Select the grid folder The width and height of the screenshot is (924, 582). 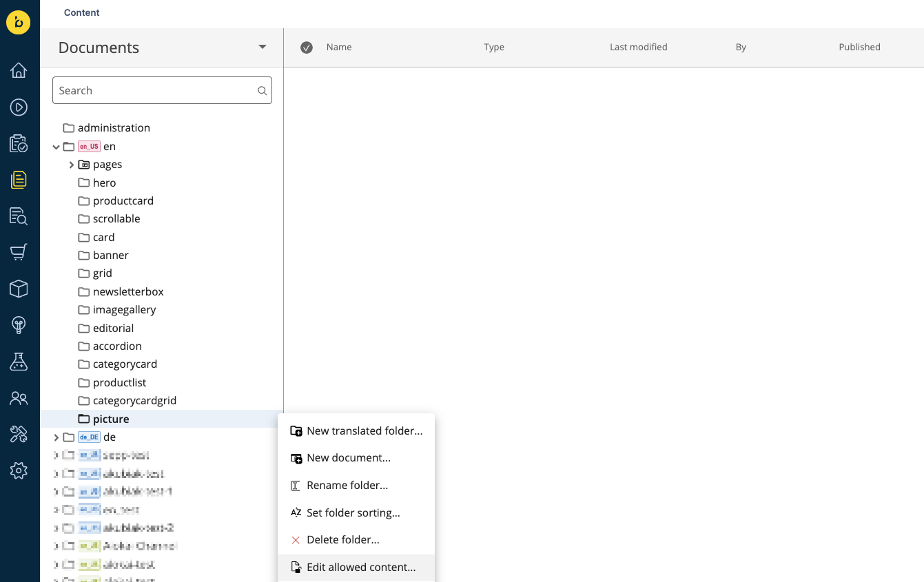[x=102, y=273]
